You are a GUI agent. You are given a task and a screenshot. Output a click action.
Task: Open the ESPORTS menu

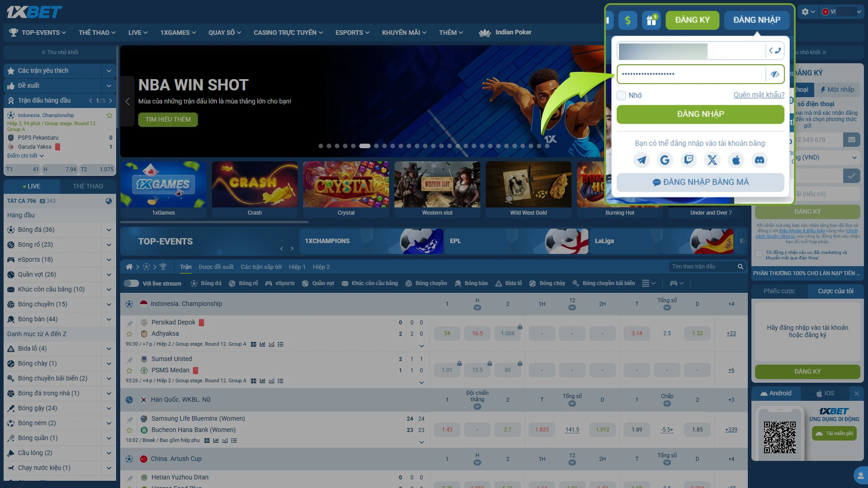click(x=352, y=33)
